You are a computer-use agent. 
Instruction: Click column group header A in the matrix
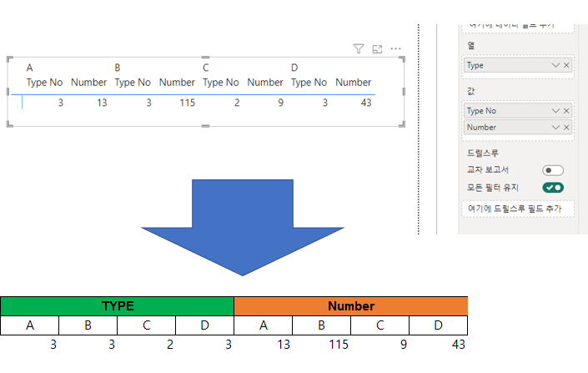pos(30,68)
